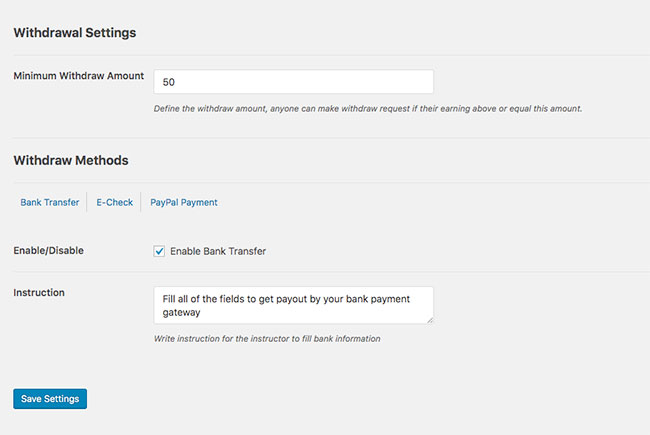
Task: Click the 'Write instruction for the instructor' hint
Action: (x=267, y=339)
